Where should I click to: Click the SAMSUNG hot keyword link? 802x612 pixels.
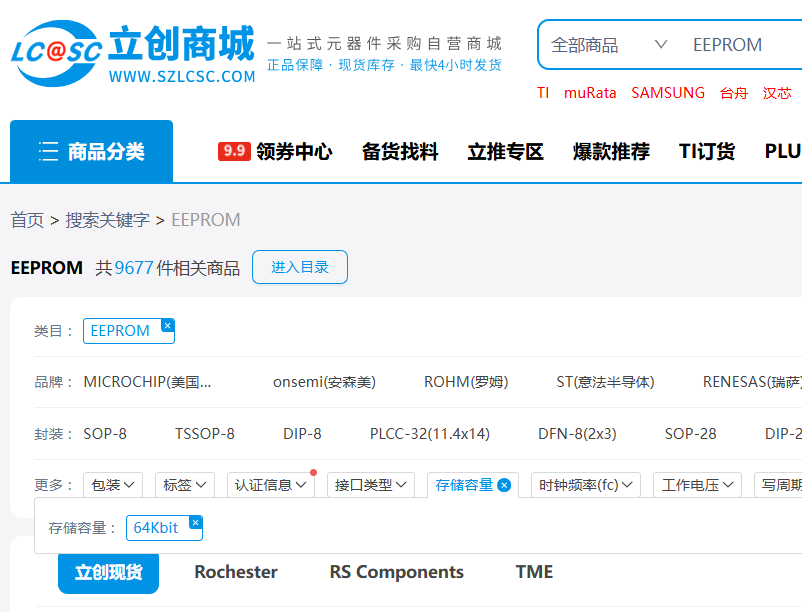pyautogui.click(x=667, y=93)
